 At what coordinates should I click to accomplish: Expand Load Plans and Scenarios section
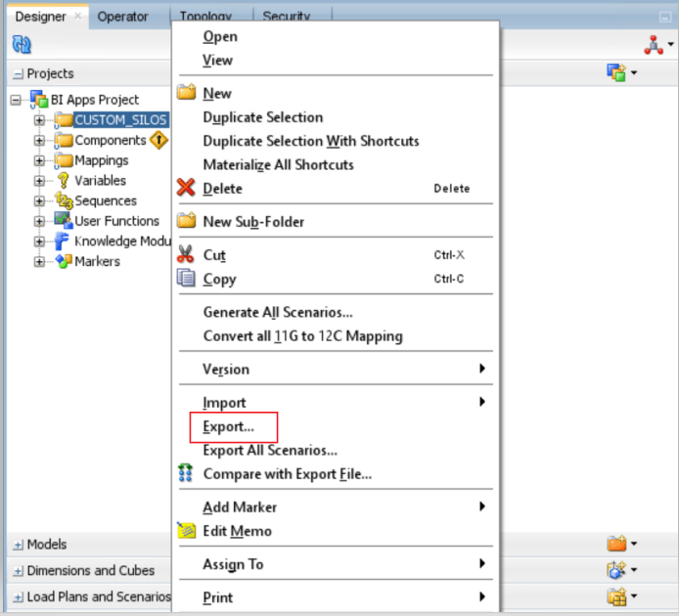pyautogui.click(x=18, y=597)
